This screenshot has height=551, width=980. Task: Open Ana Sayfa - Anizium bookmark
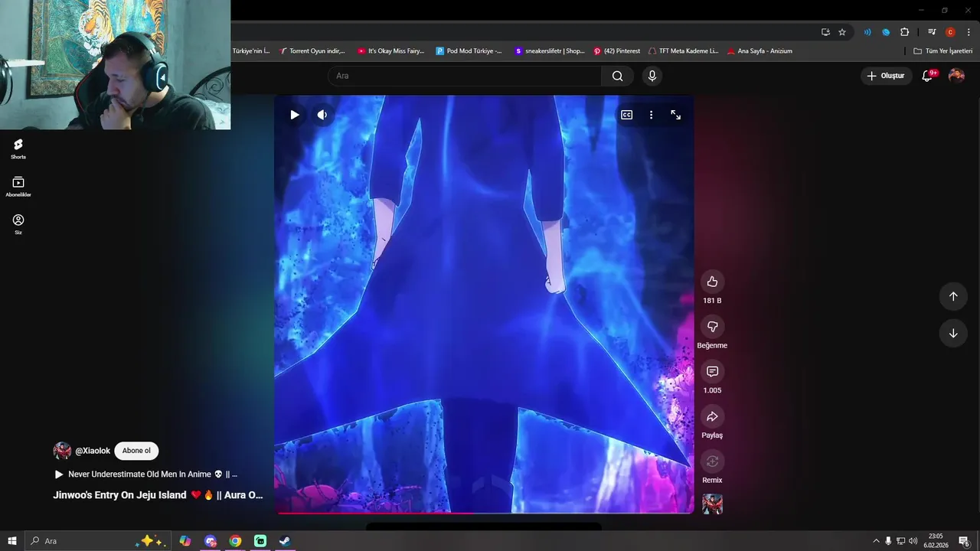pyautogui.click(x=759, y=51)
